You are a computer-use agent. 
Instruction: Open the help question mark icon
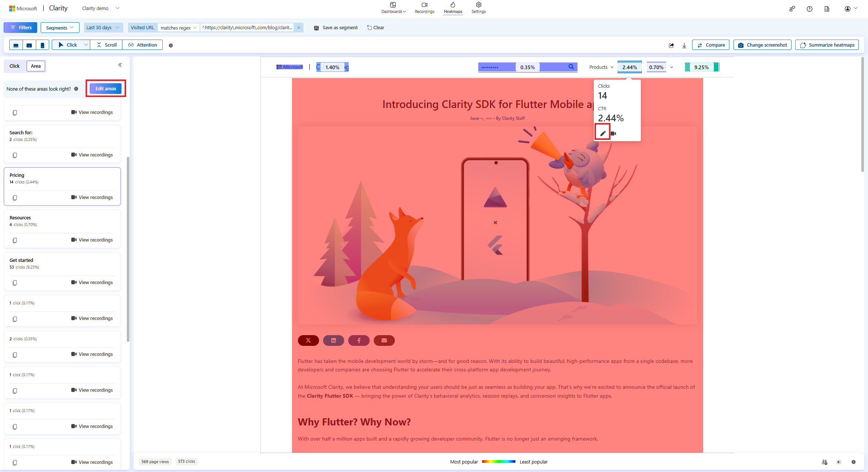coord(809,9)
